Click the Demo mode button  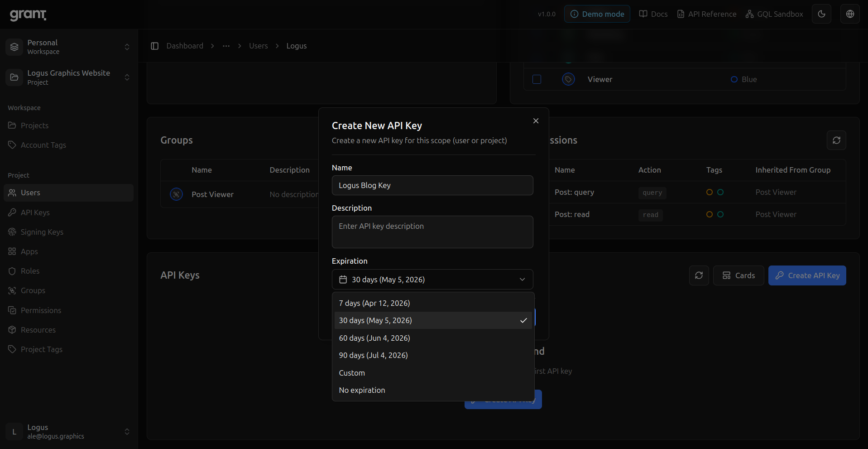pyautogui.click(x=597, y=14)
